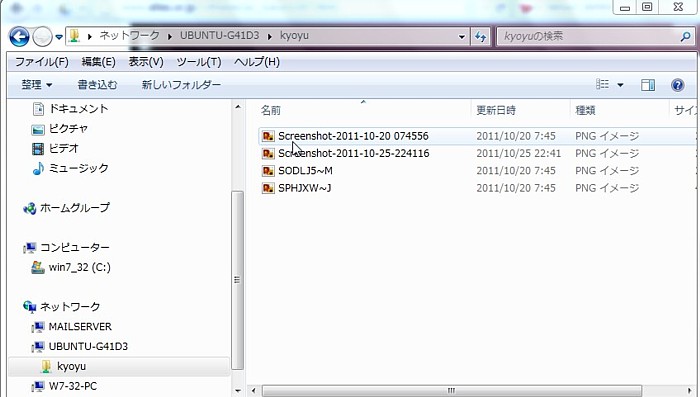Open the 整理 dropdown button

[x=37, y=84]
